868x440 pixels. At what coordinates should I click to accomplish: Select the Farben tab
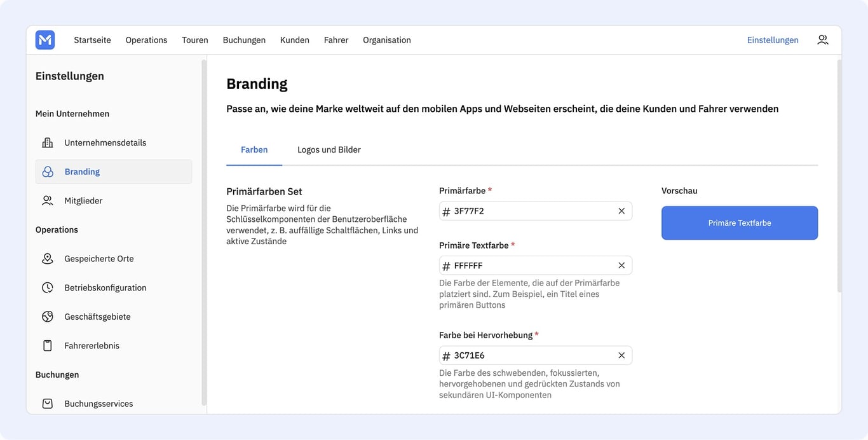pyautogui.click(x=254, y=150)
